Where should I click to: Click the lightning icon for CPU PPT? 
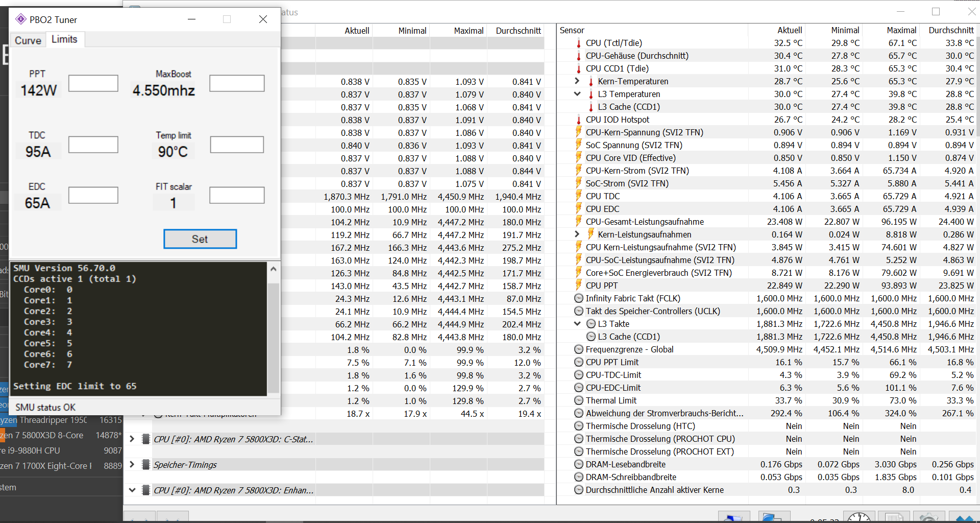tap(578, 286)
